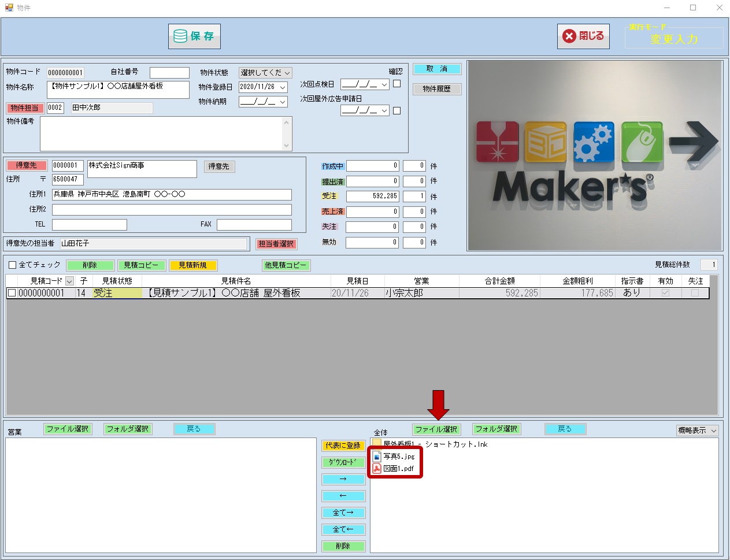Toggle the 有効 checkbox in the estimate row

tap(665, 293)
